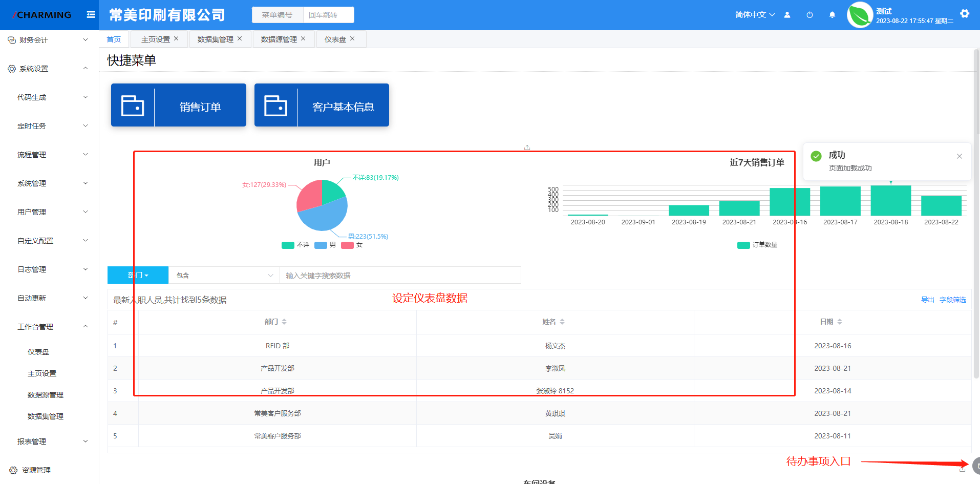Click the 杨文杰 name cell

click(555, 346)
